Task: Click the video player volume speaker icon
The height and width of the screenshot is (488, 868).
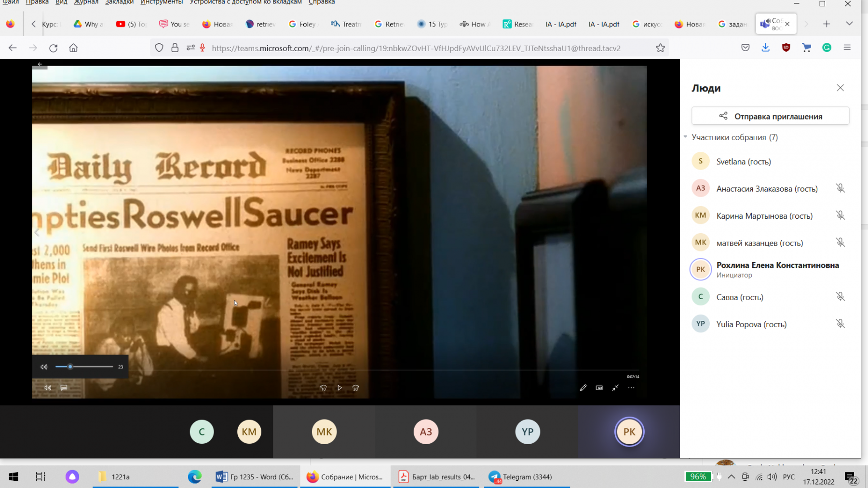Action: click(48, 388)
